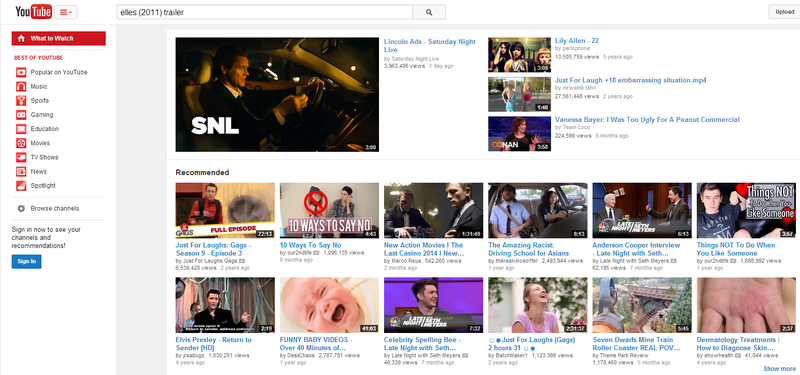Viewport: 800px width, 375px height.
Task: Click 'Browse channels' text link
Action: coord(55,208)
